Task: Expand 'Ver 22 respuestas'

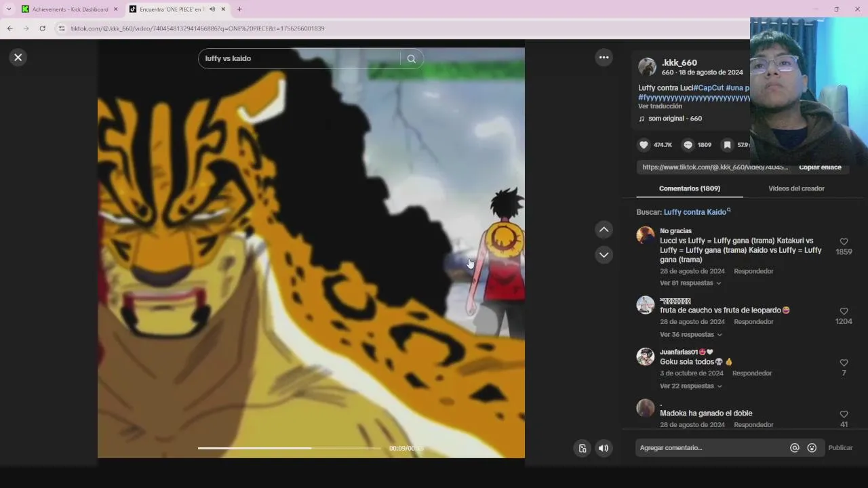Action: (690, 386)
